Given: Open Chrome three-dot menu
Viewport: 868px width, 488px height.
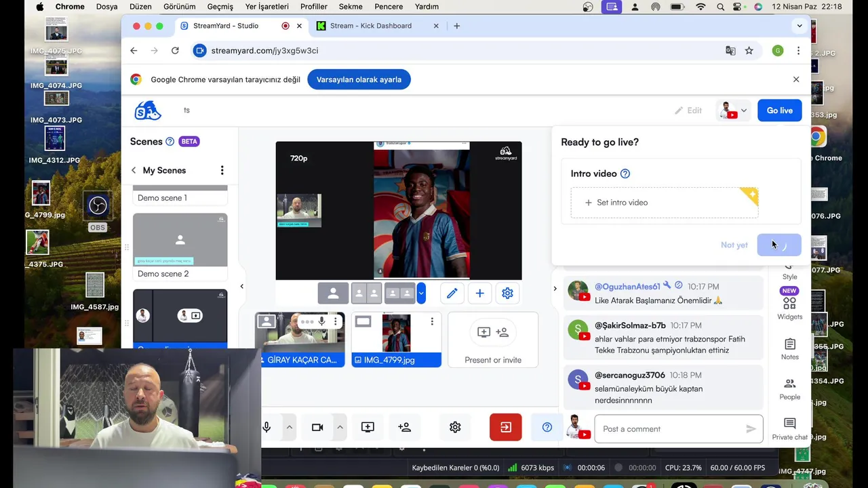Looking at the screenshot, I should (x=798, y=51).
